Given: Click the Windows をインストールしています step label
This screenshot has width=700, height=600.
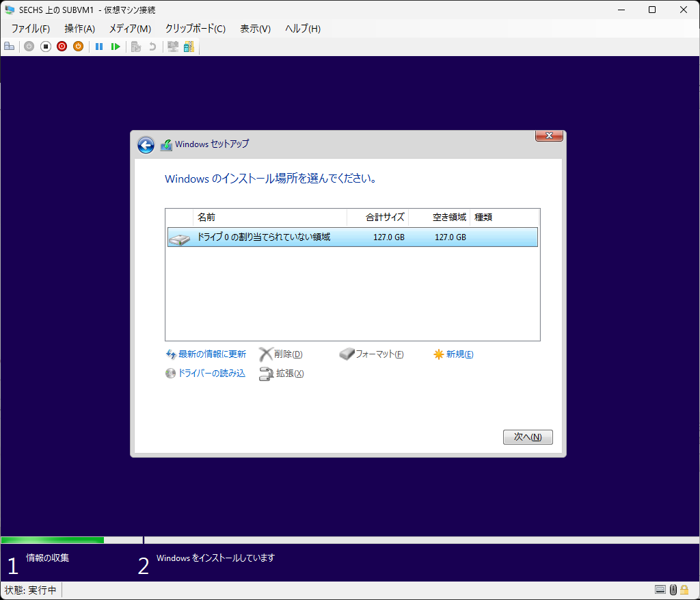Looking at the screenshot, I should tap(215, 558).
